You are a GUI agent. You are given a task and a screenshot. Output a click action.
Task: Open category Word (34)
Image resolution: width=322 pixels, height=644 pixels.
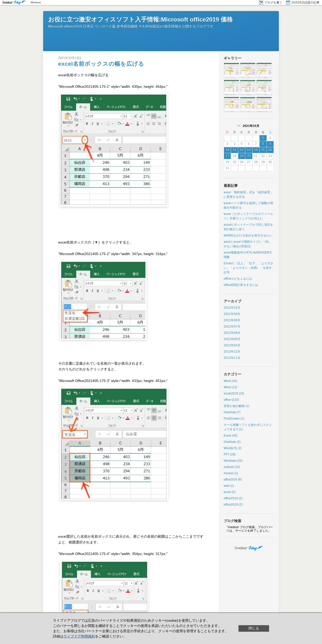(230, 381)
